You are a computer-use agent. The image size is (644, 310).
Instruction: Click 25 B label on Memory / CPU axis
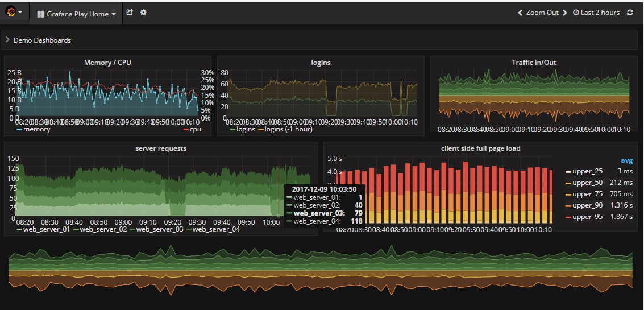14,73
